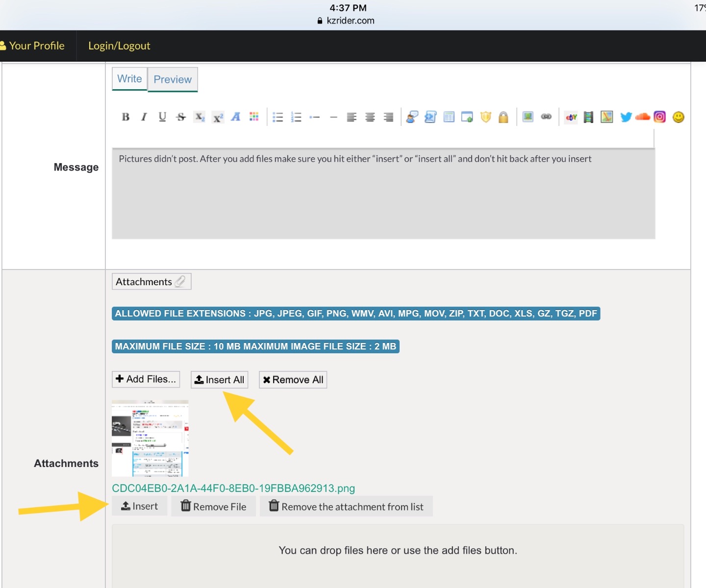Viewport: 706px width, 588px height.
Task: Open Login/Logout from the navigation bar
Action: 119,46
